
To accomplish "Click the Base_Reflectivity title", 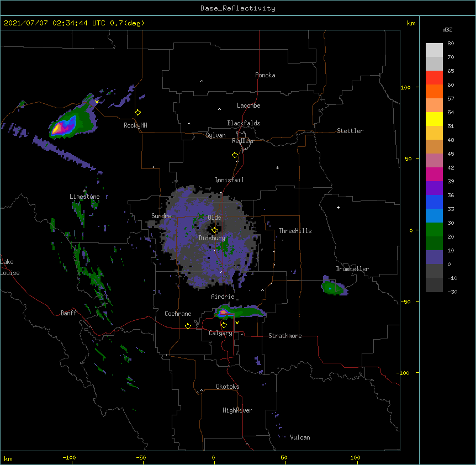I will [238, 8].
